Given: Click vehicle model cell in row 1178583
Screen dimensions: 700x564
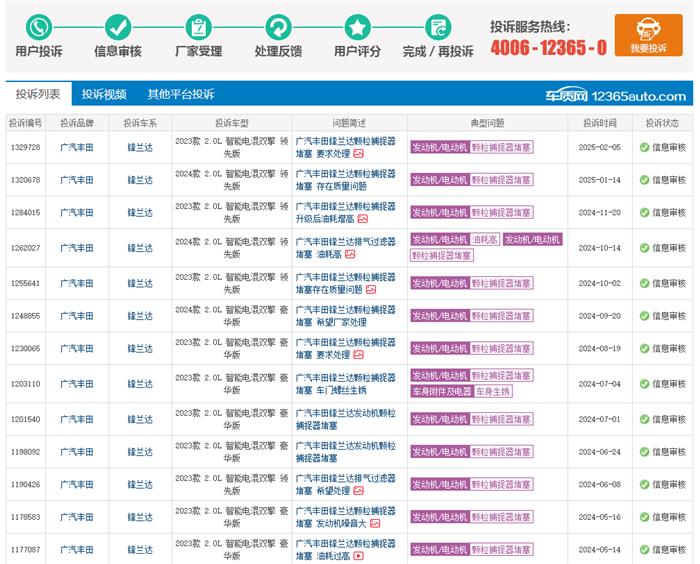Looking at the screenshot, I should pos(232,517).
